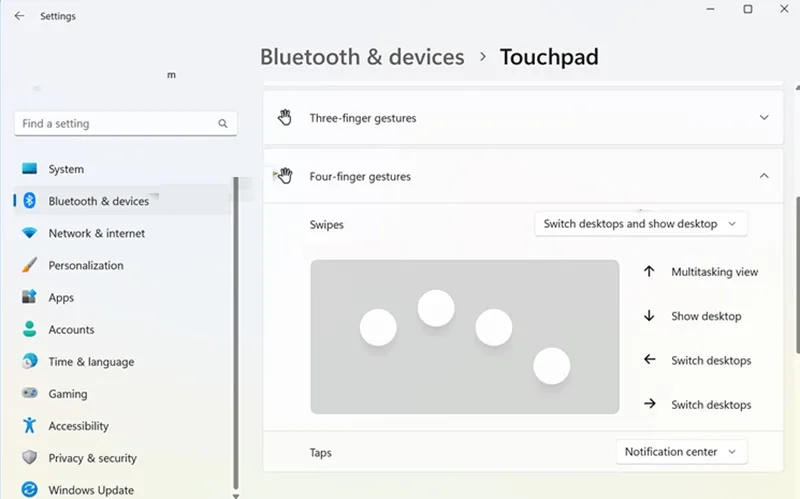Click the Find a setting search box

[x=126, y=123]
